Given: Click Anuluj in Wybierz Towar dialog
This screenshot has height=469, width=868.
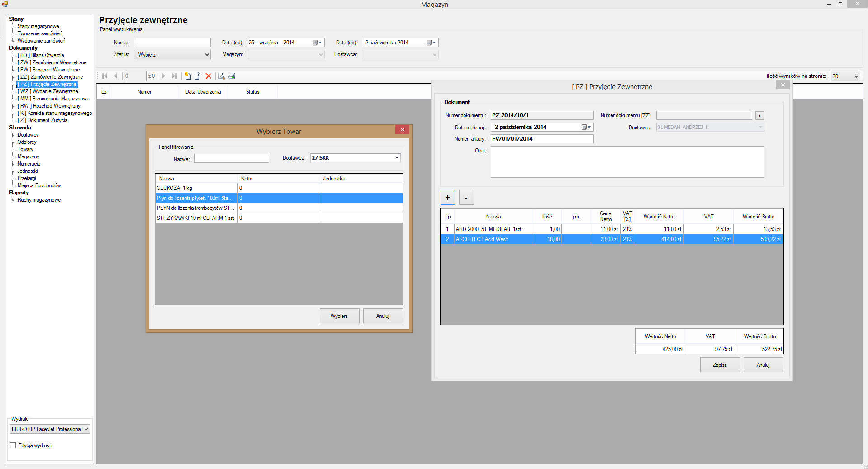Looking at the screenshot, I should click(x=383, y=316).
